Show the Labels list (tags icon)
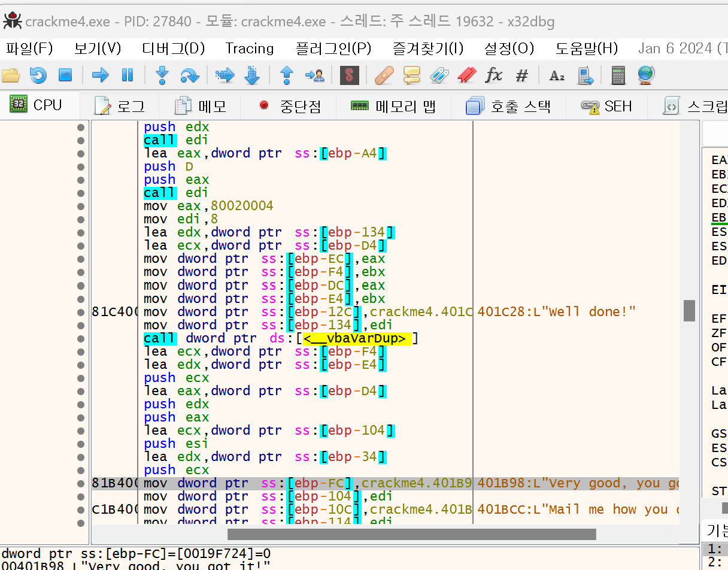This screenshot has width=728, height=570. 439,75
